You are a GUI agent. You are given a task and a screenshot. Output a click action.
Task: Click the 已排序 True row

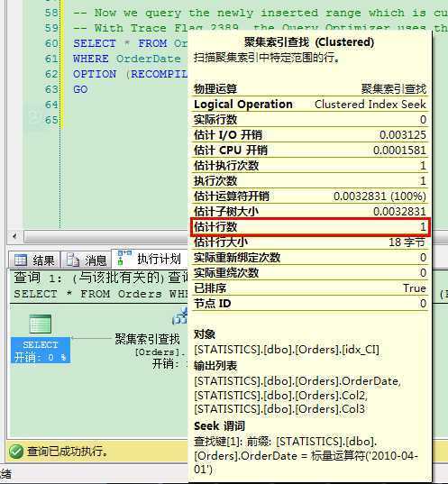pyautogui.click(x=310, y=288)
